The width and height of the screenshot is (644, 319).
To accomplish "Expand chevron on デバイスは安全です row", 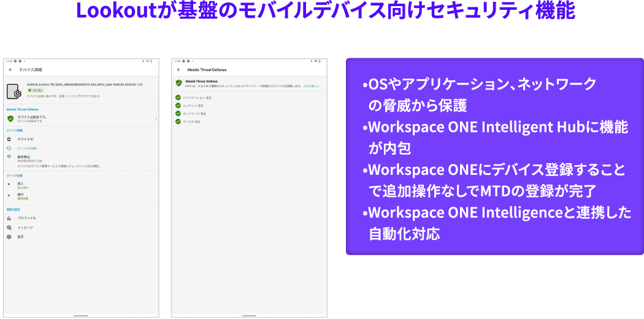I will [156, 118].
